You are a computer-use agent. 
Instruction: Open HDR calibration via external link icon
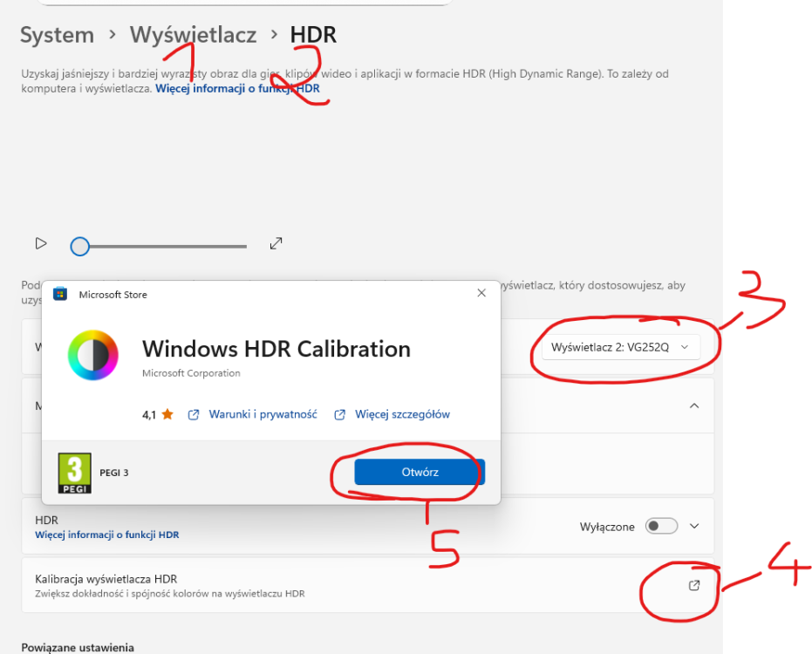click(694, 585)
